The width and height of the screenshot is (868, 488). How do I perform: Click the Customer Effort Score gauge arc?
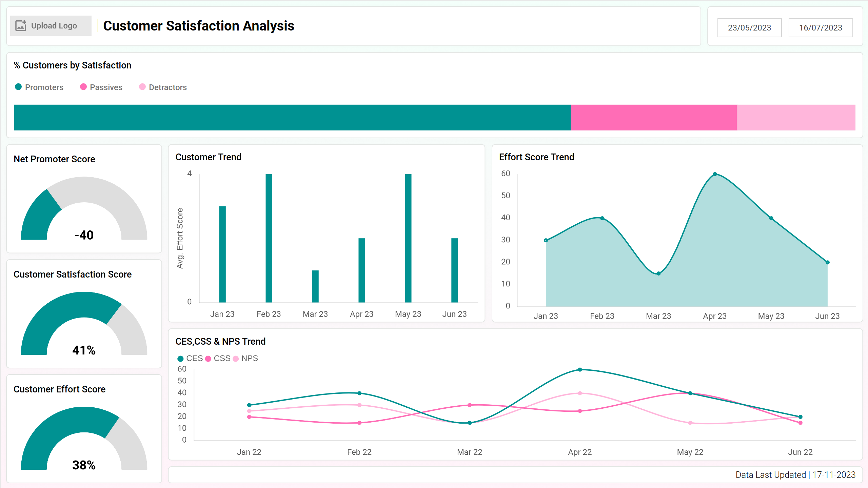84,438
